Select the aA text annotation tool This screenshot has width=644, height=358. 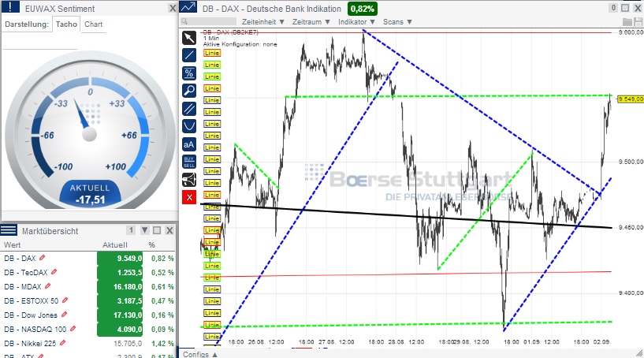coord(189,144)
